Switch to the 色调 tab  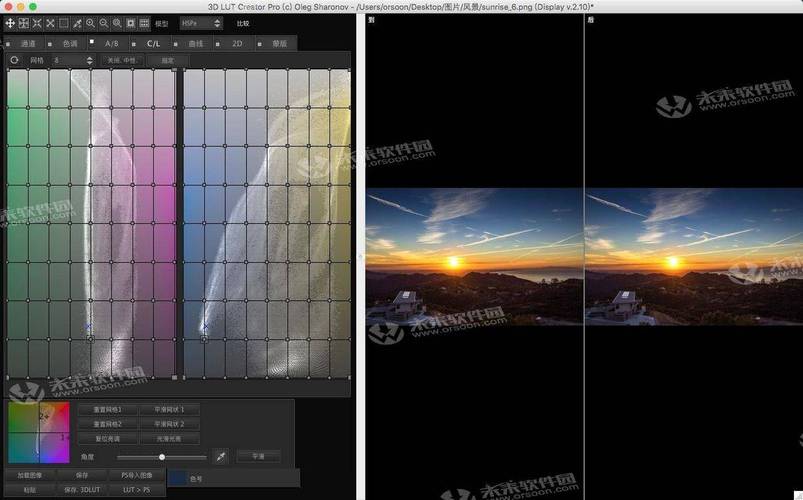click(70, 44)
